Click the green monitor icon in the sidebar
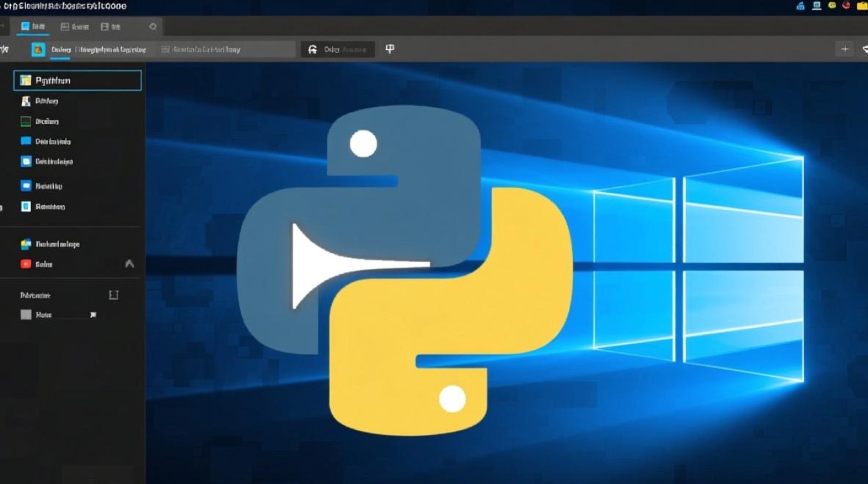Viewport: 868px width, 484px height. click(x=26, y=121)
